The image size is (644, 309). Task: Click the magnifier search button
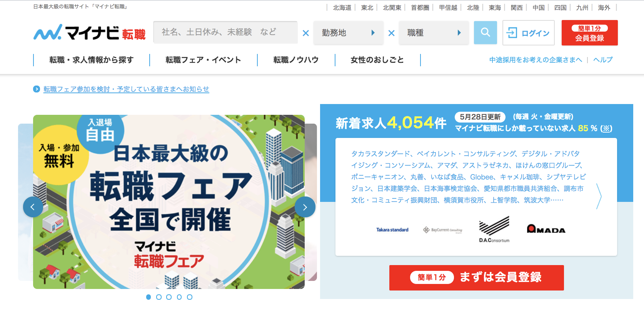tap(486, 33)
